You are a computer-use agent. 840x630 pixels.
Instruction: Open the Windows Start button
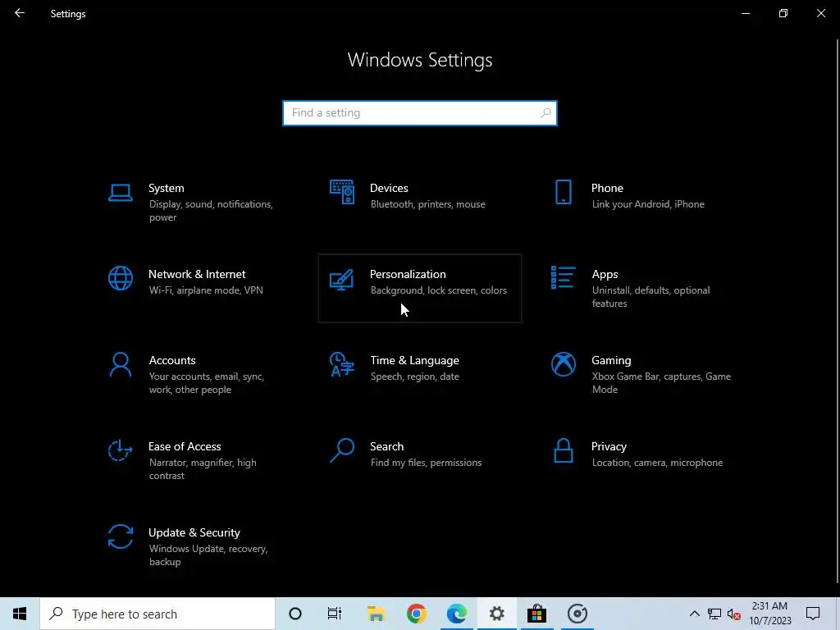click(20, 614)
